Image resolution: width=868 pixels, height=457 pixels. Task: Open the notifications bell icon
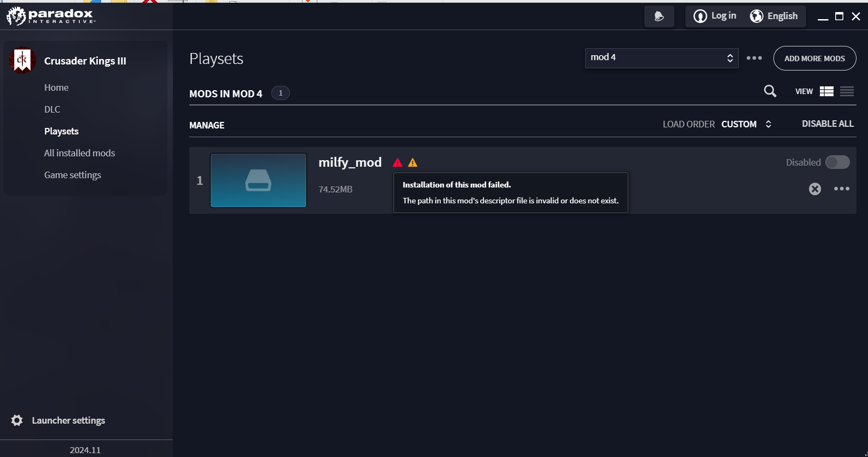(x=659, y=16)
